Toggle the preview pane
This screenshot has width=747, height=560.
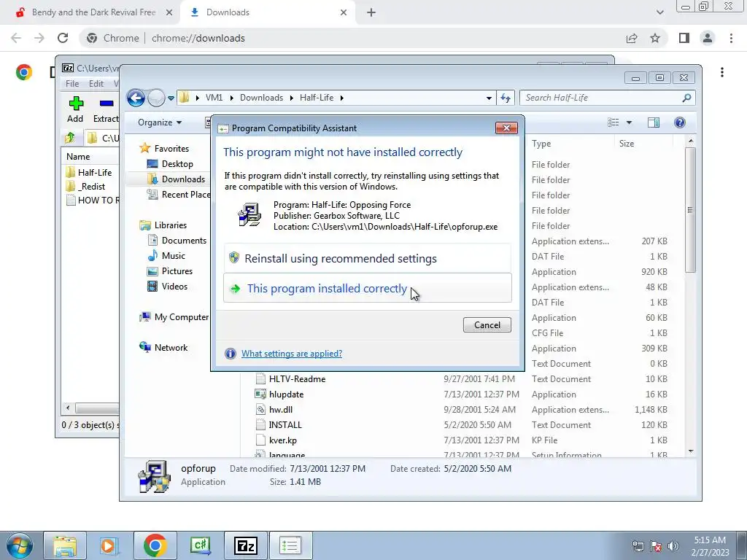click(653, 122)
